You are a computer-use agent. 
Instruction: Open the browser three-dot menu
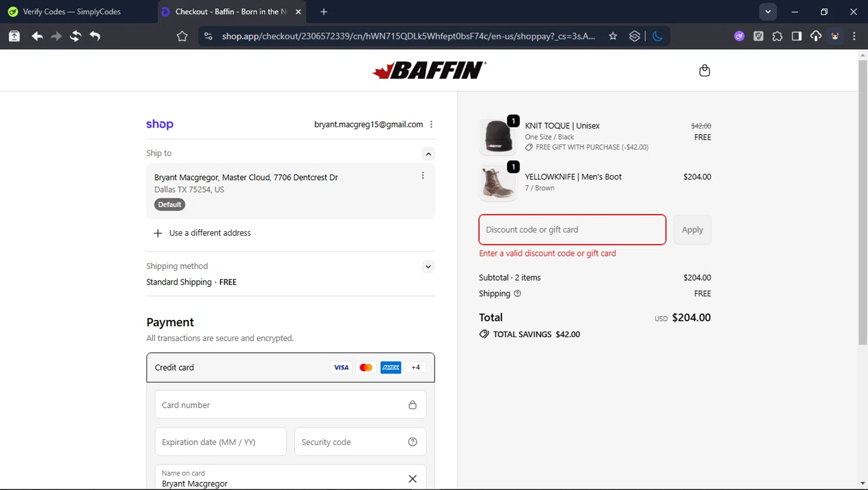(x=854, y=36)
